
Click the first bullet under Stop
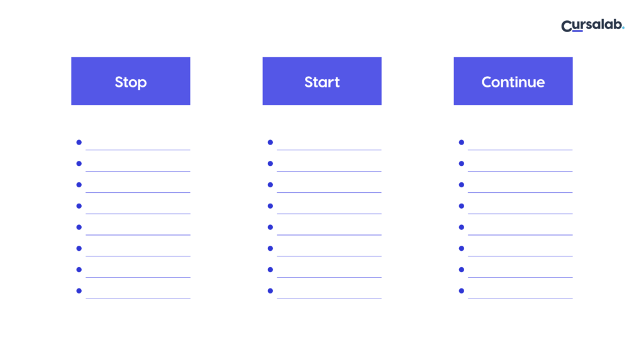click(x=79, y=142)
